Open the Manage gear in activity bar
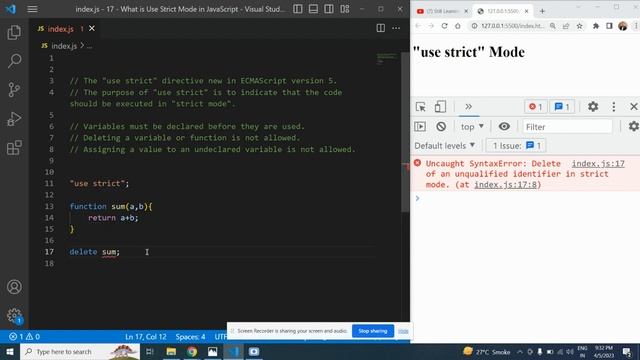 (14, 315)
